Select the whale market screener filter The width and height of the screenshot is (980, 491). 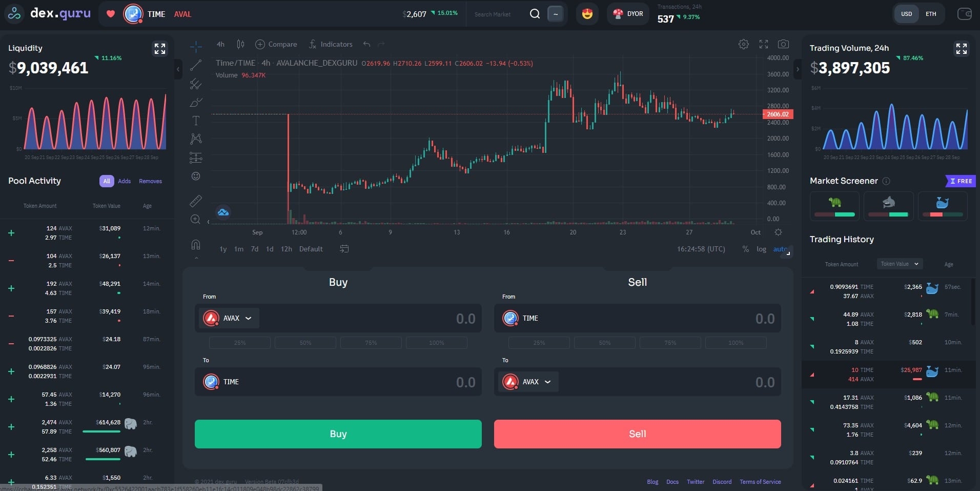point(943,206)
